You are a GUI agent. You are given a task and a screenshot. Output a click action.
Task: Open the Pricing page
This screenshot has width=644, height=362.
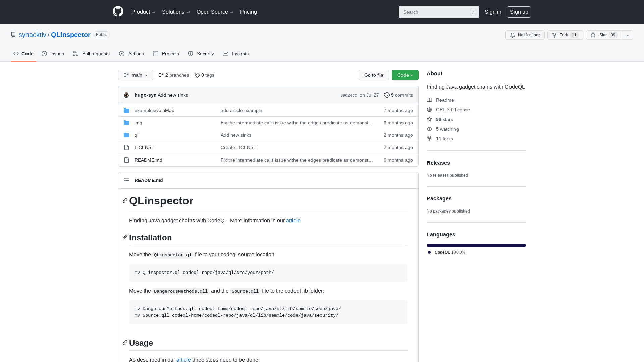249,12
